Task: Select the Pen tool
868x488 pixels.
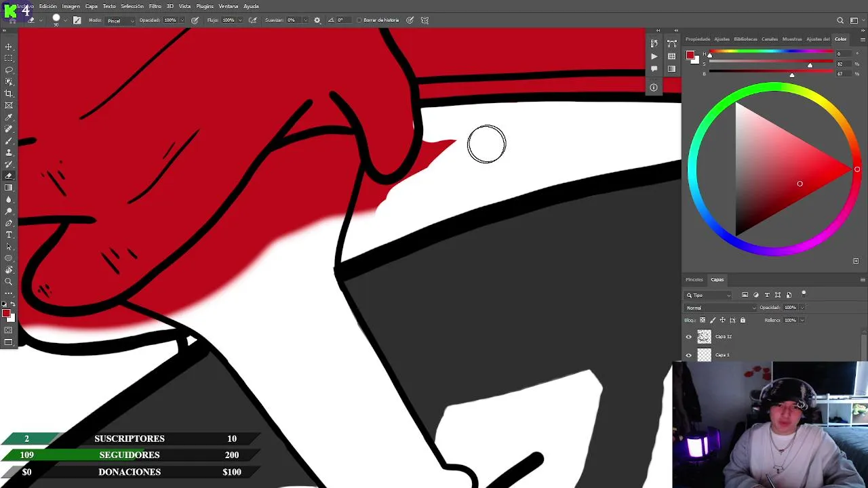Action: click(x=9, y=223)
